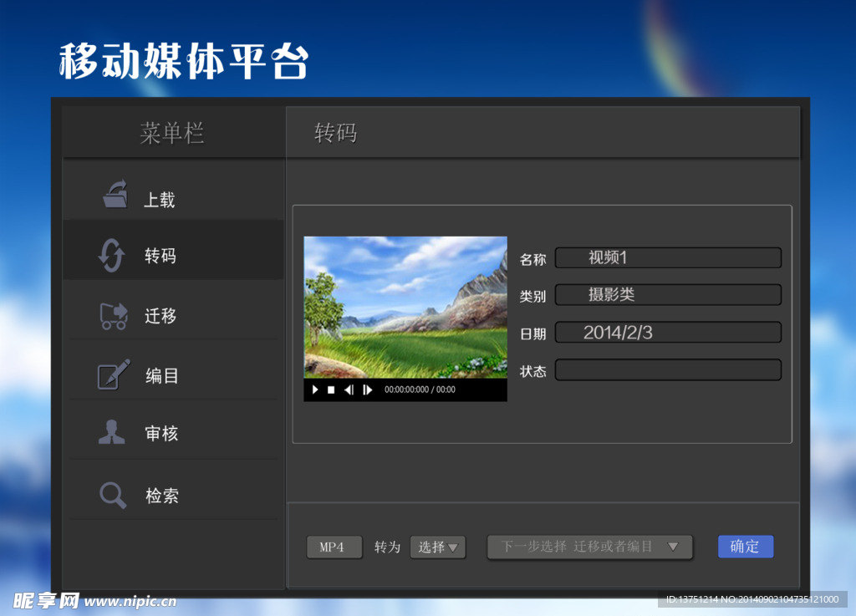Go to the 迁移 section
The width and height of the screenshot is (856, 616).
(x=173, y=310)
